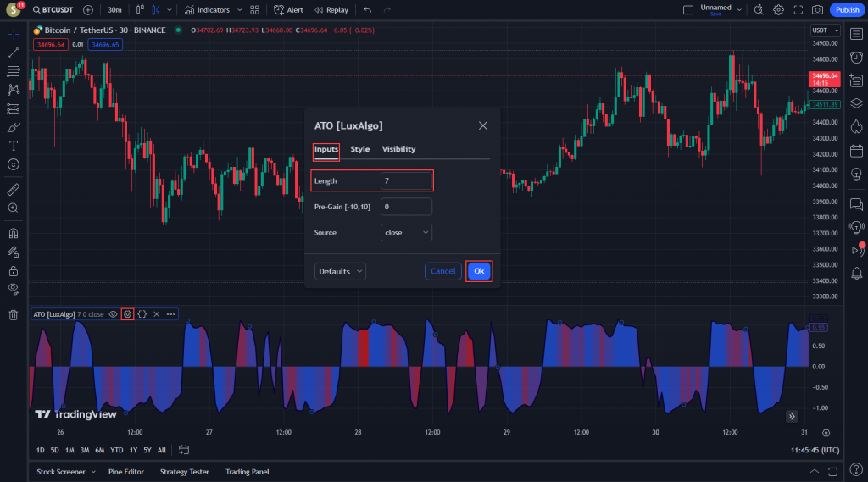
Task: Open indicator templates grid icon
Action: point(254,10)
